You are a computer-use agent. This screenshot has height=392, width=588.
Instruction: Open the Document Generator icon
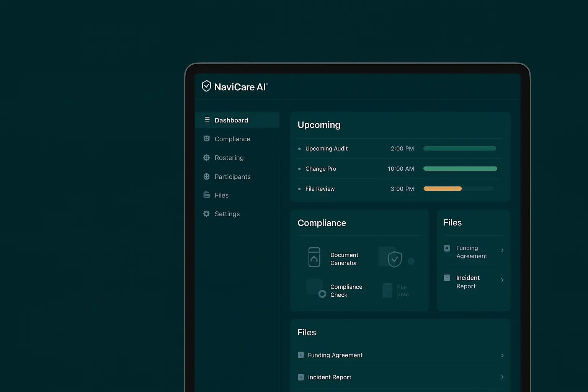[x=314, y=257]
